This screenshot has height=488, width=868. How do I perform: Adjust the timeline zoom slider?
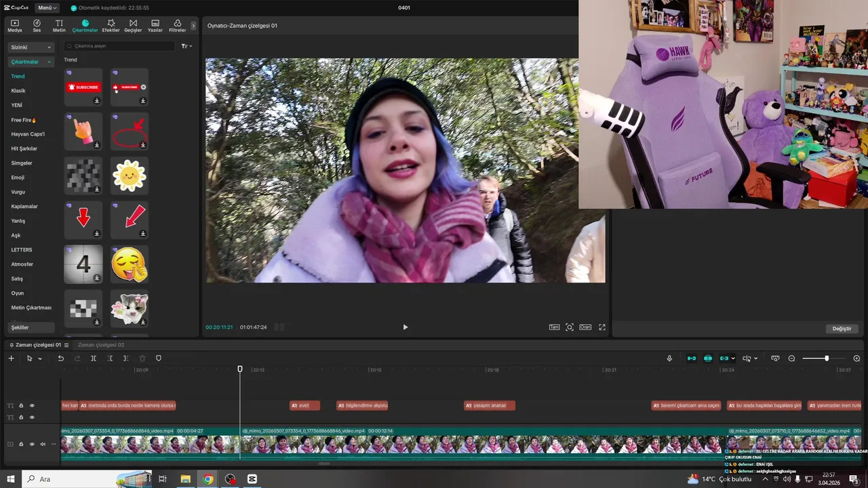click(x=826, y=359)
